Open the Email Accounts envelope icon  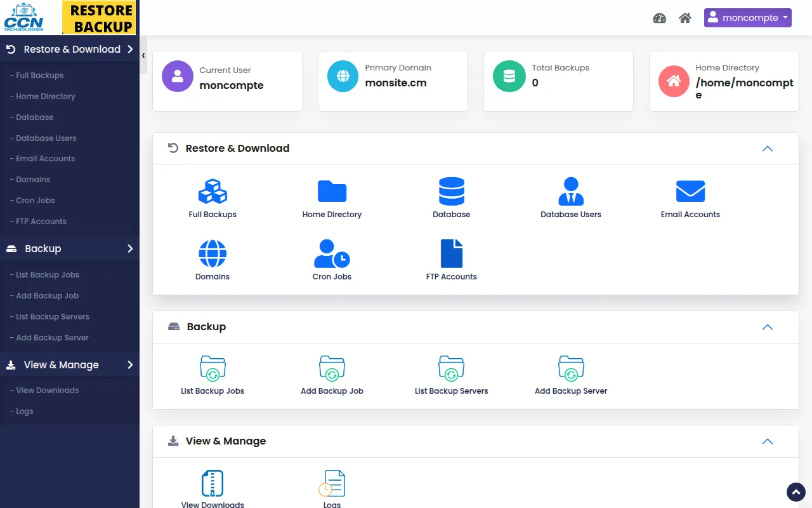tap(690, 191)
